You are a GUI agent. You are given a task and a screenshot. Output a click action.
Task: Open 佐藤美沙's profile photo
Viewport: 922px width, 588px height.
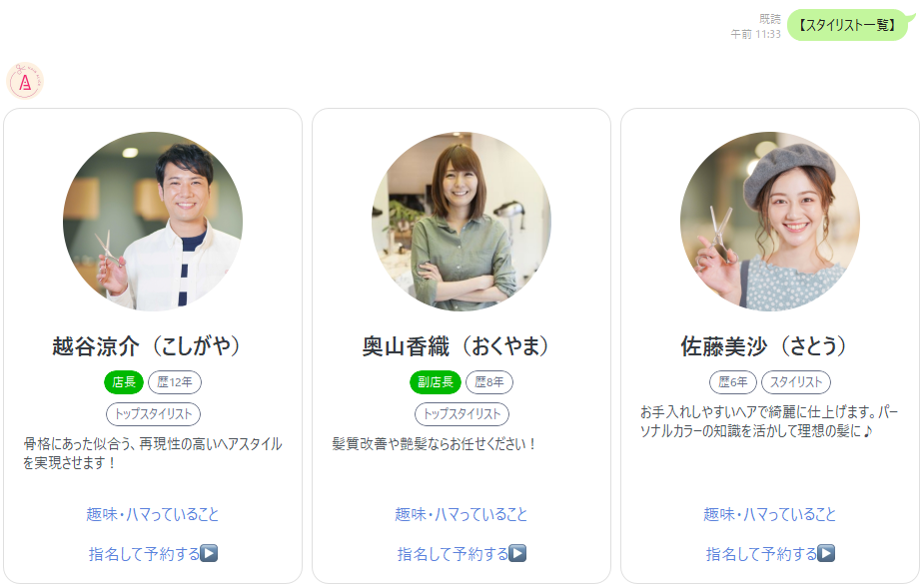click(770, 222)
